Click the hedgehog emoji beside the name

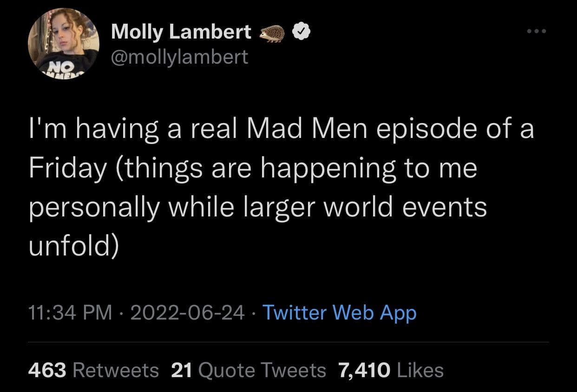click(272, 33)
